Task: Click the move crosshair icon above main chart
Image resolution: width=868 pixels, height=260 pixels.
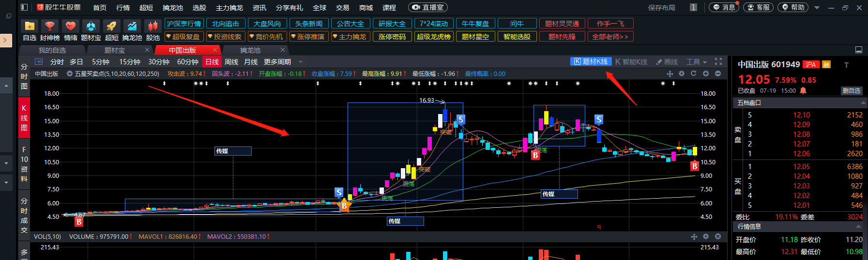Action: coord(670,73)
